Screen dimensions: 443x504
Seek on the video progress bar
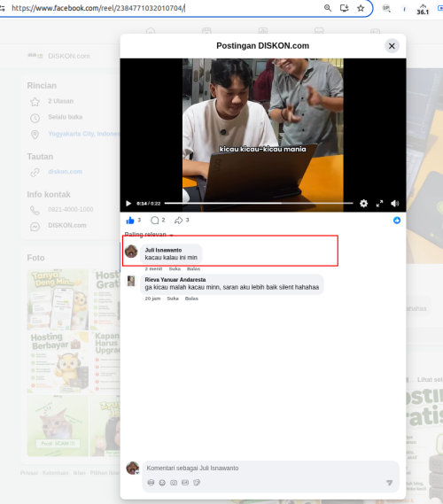pyautogui.click(x=259, y=203)
